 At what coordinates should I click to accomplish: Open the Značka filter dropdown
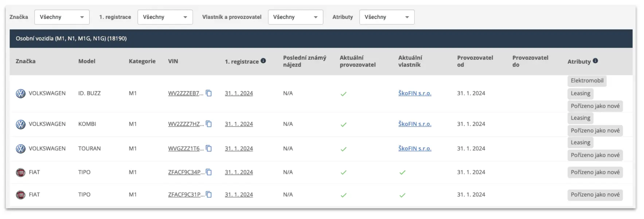pyautogui.click(x=62, y=17)
